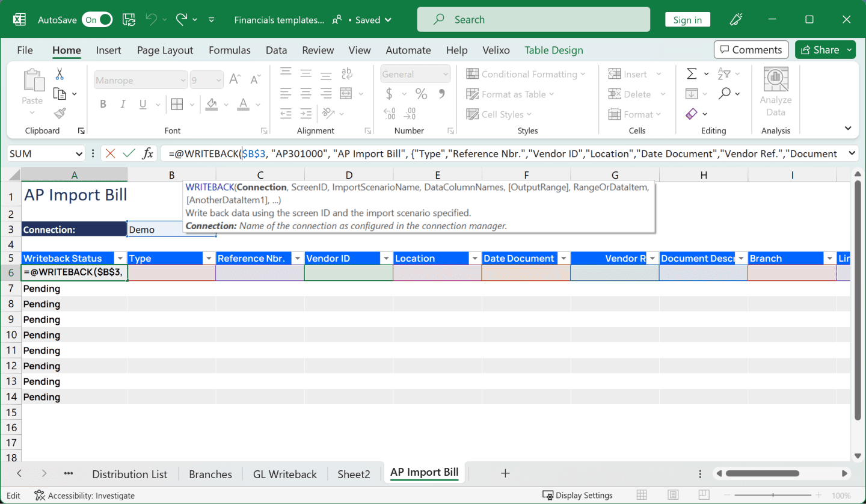This screenshot has width=866, height=504.
Task: Open Conditional Formatting options
Action: [x=523, y=73]
